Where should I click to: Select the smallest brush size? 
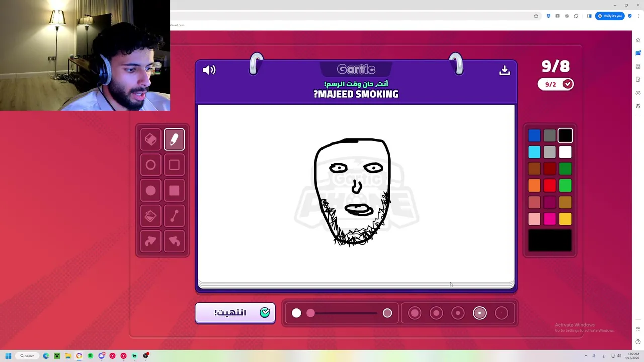pos(501,313)
